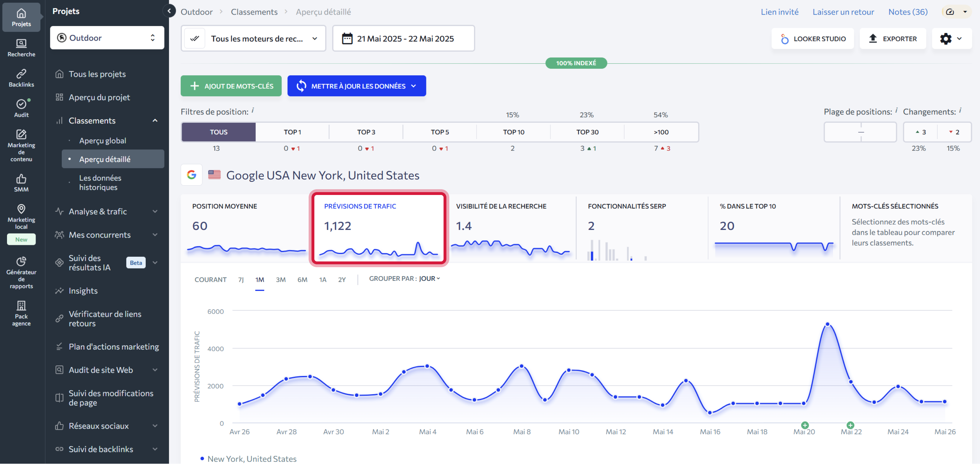Click the USA flag icon
Viewport: 980px width, 465px height.
coord(214,175)
